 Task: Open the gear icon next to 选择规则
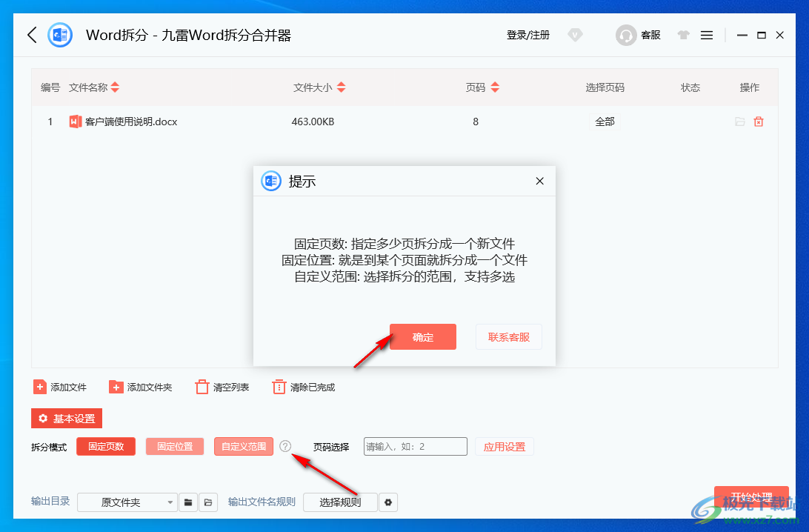388,502
